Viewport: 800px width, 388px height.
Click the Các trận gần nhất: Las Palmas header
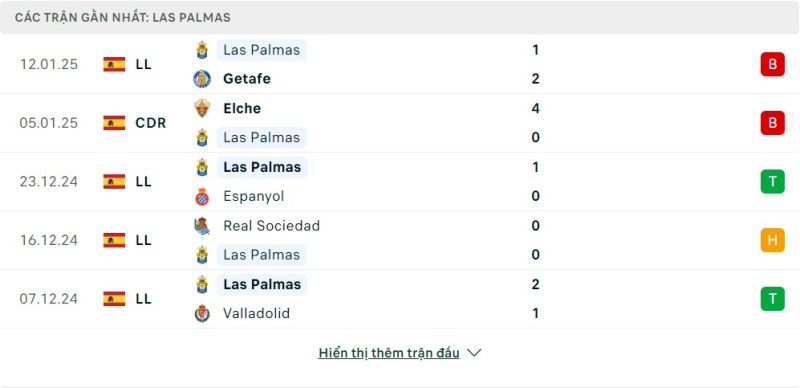click(x=122, y=17)
